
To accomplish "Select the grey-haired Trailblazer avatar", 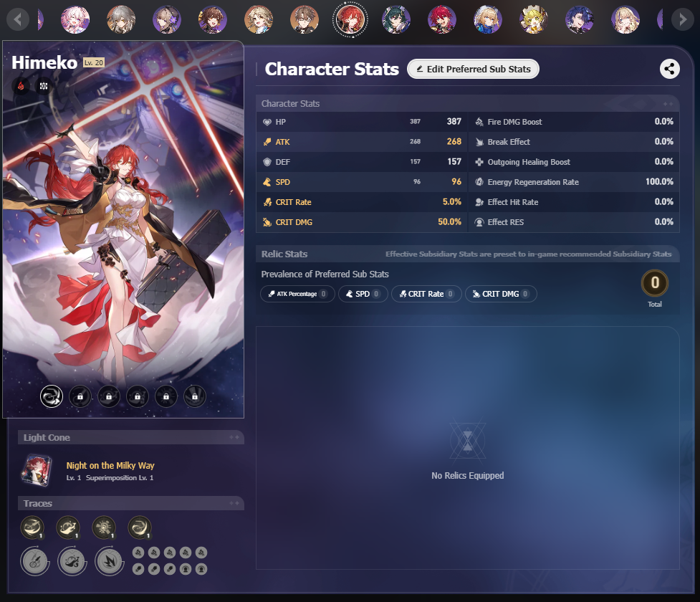I will [x=121, y=19].
